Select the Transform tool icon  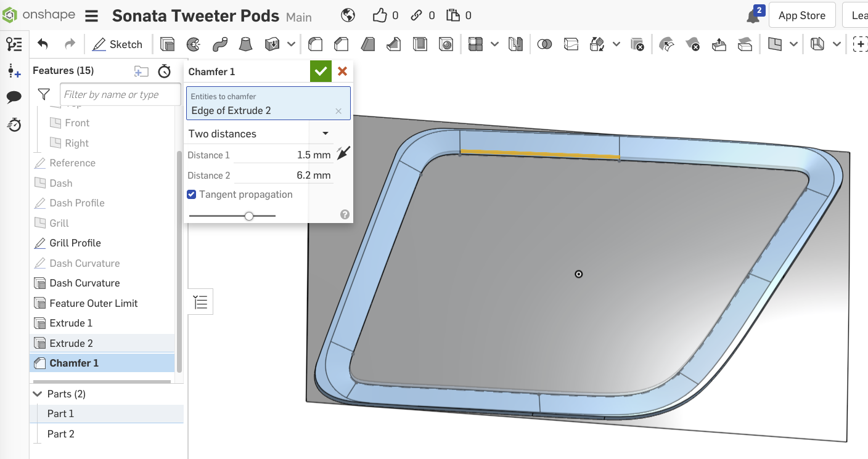pyautogui.click(x=597, y=44)
